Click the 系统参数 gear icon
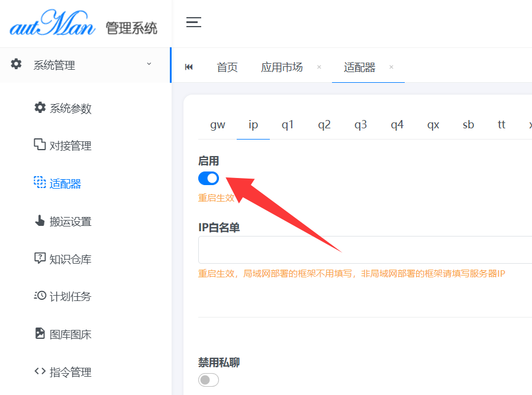Viewport: 532px width, 395px height. (x=40, y=108)
